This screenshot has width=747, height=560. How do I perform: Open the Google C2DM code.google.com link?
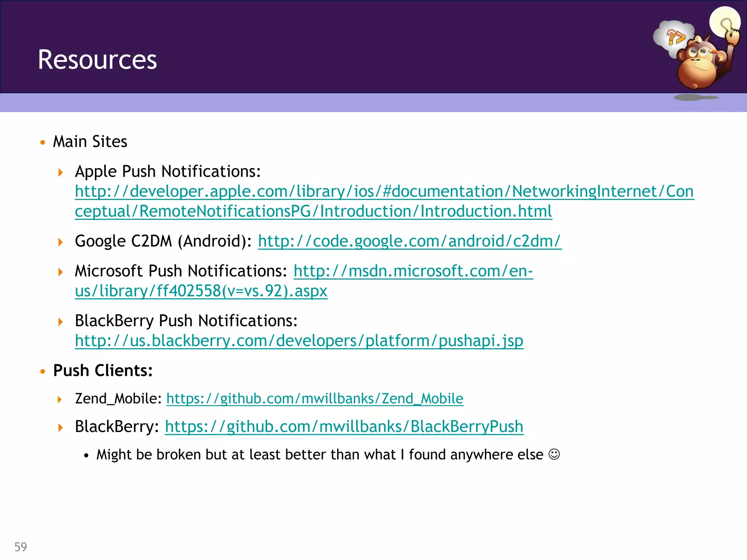coord(410,241)
